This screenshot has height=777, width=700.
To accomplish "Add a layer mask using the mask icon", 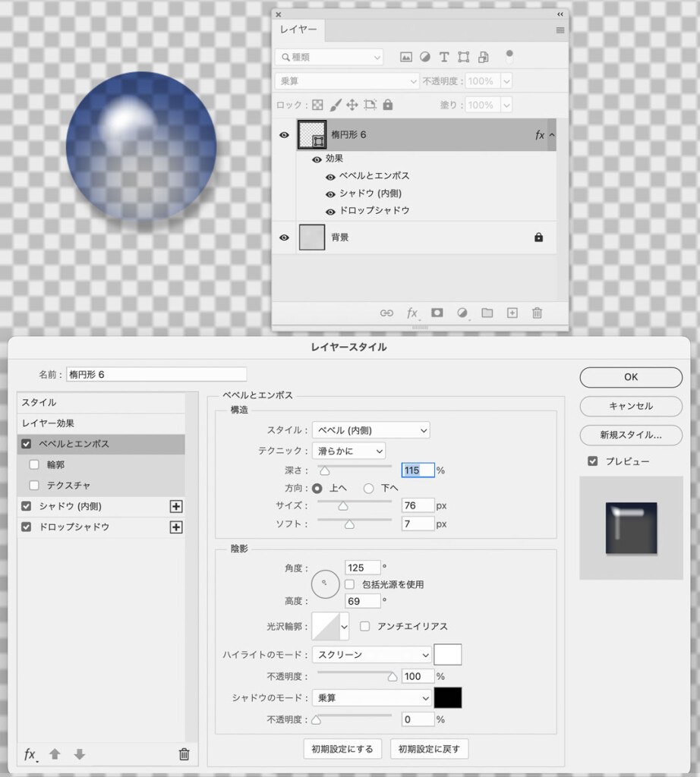I will pyautogui.click(x=437, y=313).
